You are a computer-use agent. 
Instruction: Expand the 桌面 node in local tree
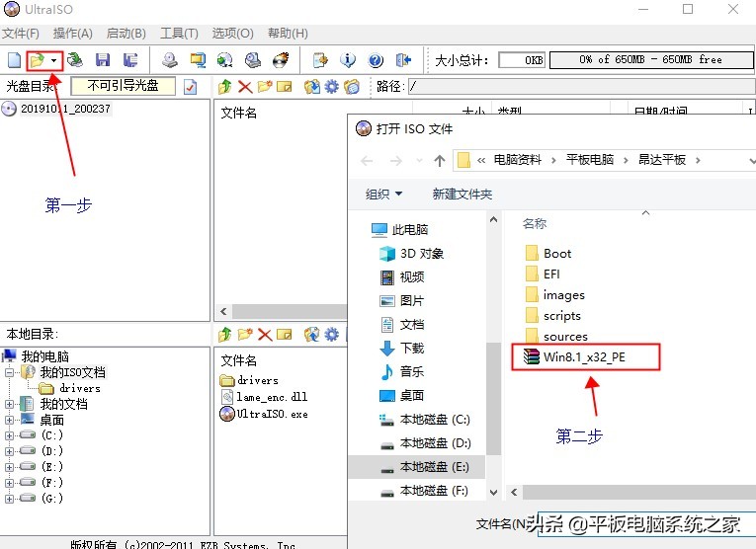(9, 420)
